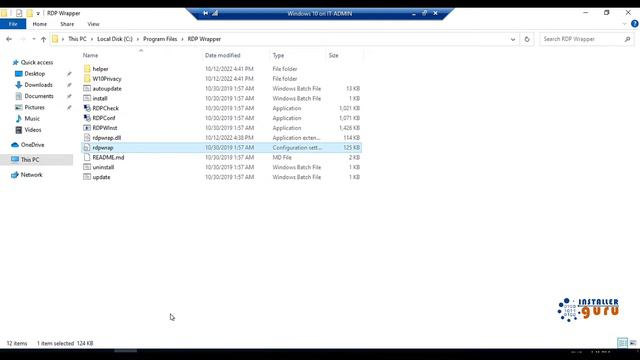Open Explorer help question mark icon
The image size is (640, 360).
click(x=634, y=24)
